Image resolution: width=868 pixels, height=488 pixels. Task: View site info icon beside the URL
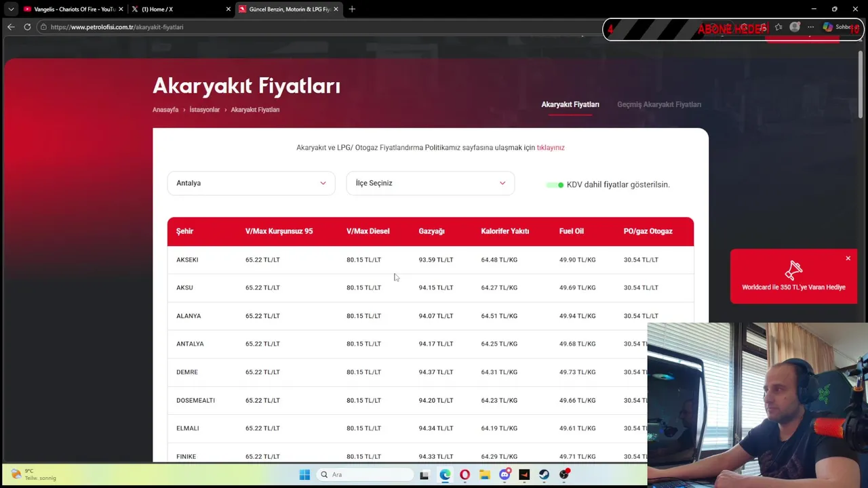click(43, 27)
